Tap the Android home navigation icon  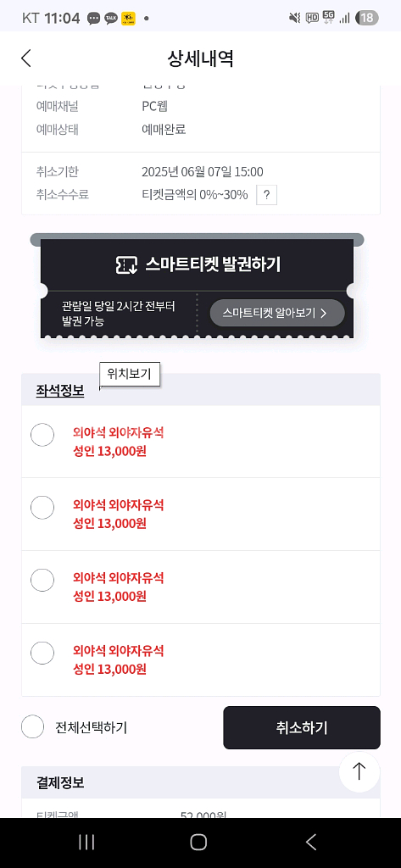coord(198,843)
